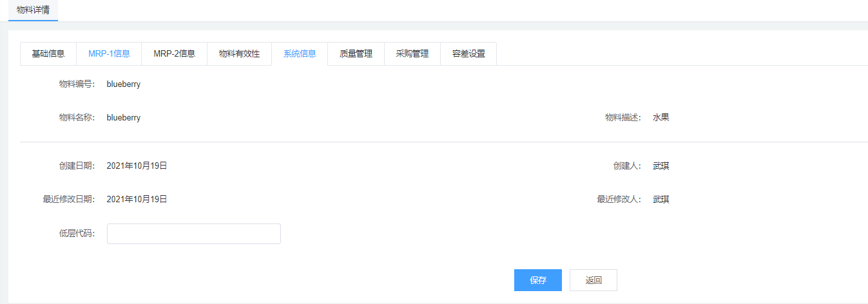Go to the 物料有效性 tab
This screenshot has width=868, height=304.
pos(239,54)
